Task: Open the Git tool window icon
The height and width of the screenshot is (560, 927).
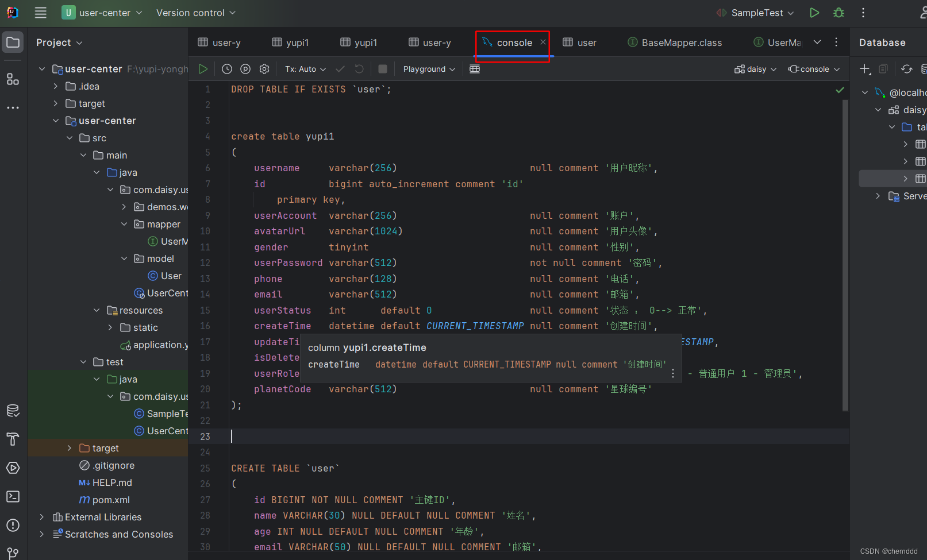Action: pyautogui.click(x=13, y=553)
